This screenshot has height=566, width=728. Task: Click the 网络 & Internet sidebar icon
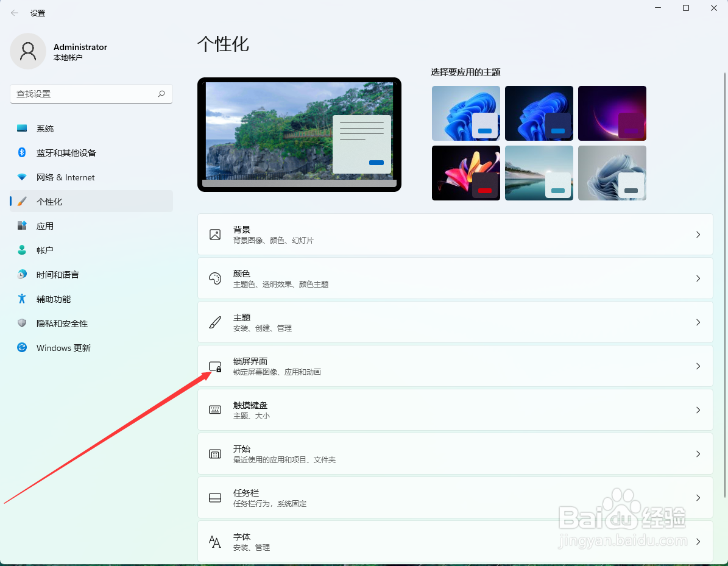click(x=21, y=177)
